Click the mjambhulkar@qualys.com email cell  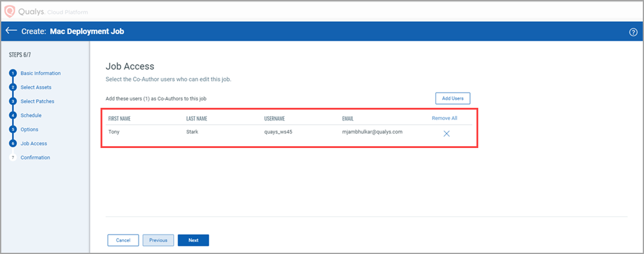(x=372, y=132)
